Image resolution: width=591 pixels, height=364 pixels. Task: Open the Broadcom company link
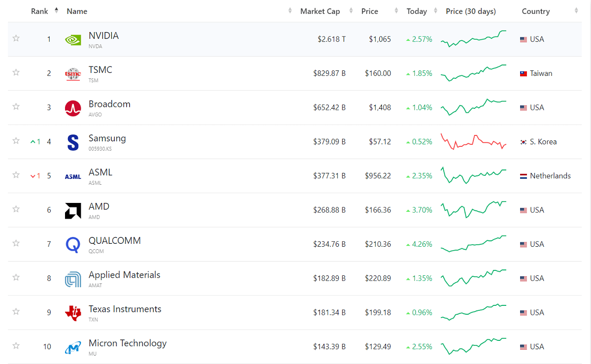pos(109,104)
